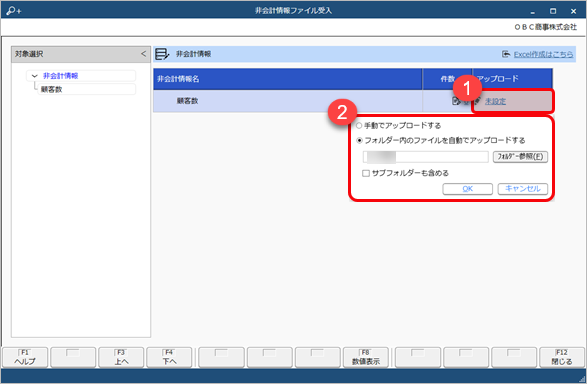This screenshot has width=587, height=384.
Task: Click the OBC商事株式会社 company name
Action: pyautogui.click(x=545, y=27)
